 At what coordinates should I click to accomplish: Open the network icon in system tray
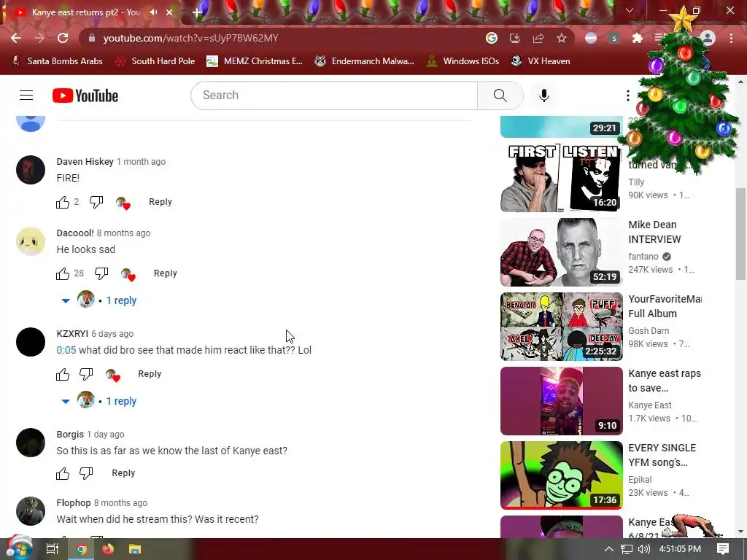pyautogui.click(x=627, y=549)
